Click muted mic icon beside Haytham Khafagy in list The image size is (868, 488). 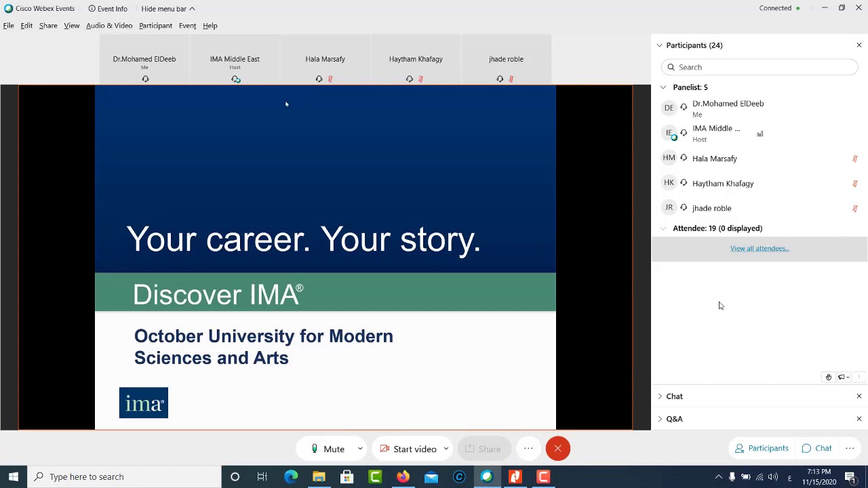click(855, 184)
